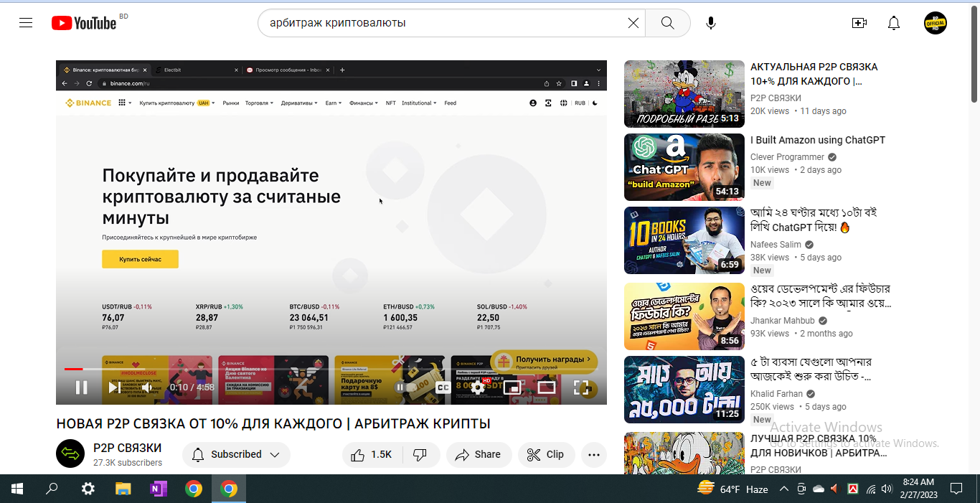This screenshot has width=980, height=503.
Task: Open the Create video camera icon
Action: 859,23
